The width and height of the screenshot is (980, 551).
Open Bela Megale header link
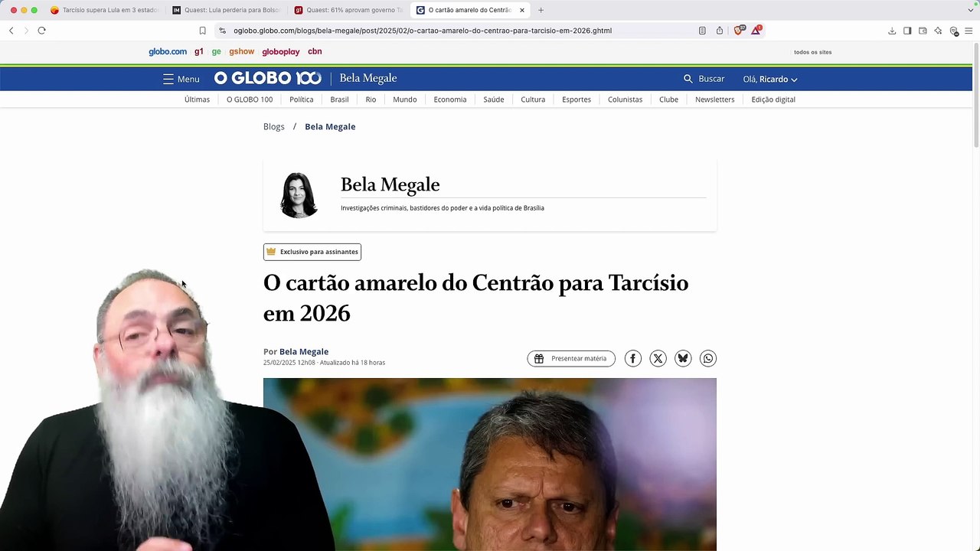tap(368, 78)
